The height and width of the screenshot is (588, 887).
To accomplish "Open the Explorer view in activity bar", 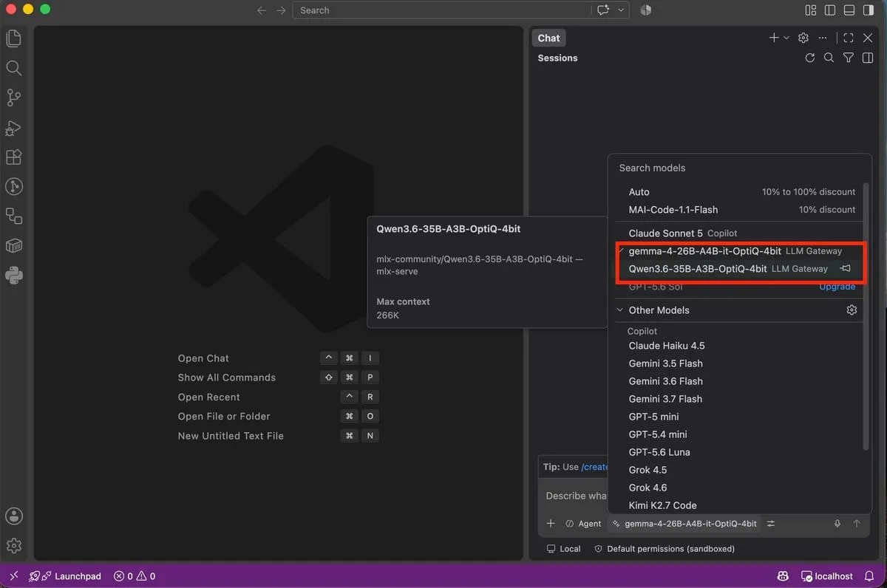I will 13,38.
